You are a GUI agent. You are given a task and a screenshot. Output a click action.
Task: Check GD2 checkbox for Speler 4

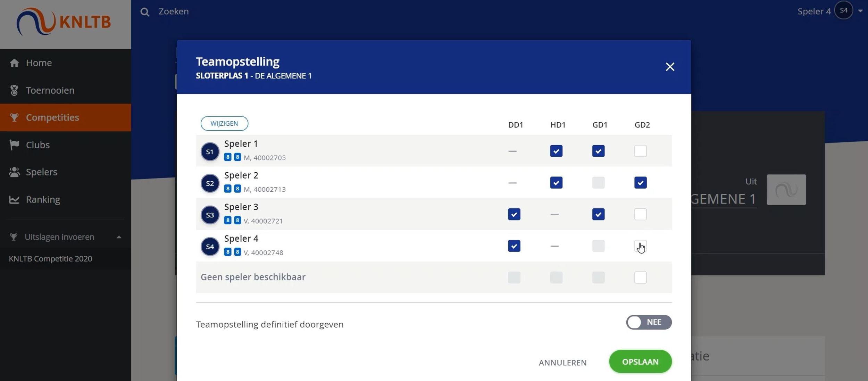(x=640, y=246)
